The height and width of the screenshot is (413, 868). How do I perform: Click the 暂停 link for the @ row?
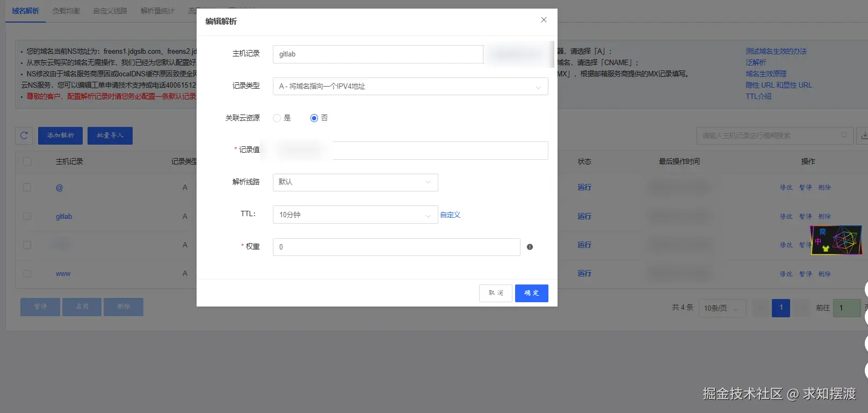click(806, 188)
